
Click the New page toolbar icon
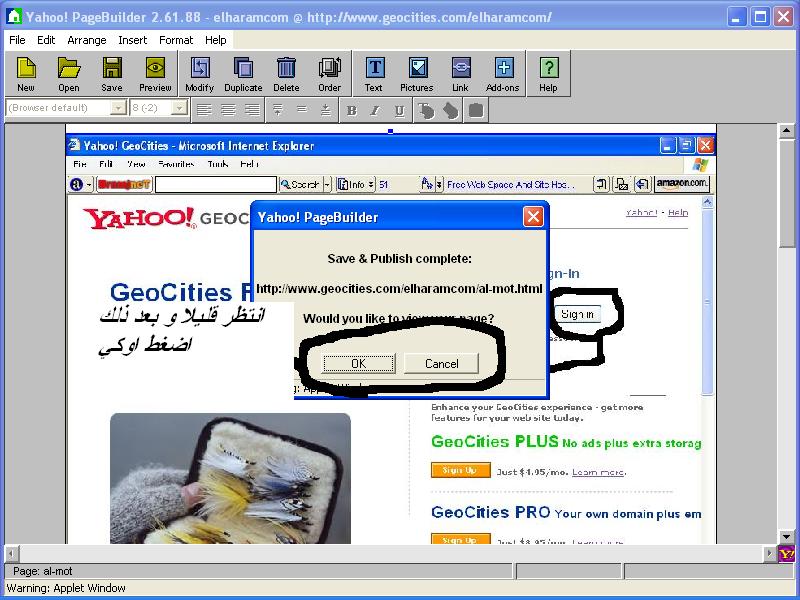click(26, 74)
